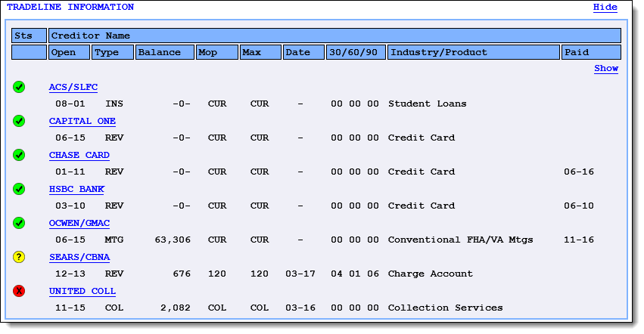644x334 pixels.
Task: Click the 01-11 open date for CHASE CARD
Action: (x=70, y=172)
